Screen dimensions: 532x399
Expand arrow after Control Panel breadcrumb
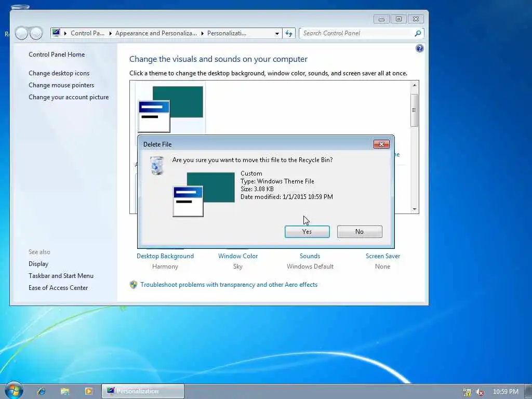click(x=110, y=33)
